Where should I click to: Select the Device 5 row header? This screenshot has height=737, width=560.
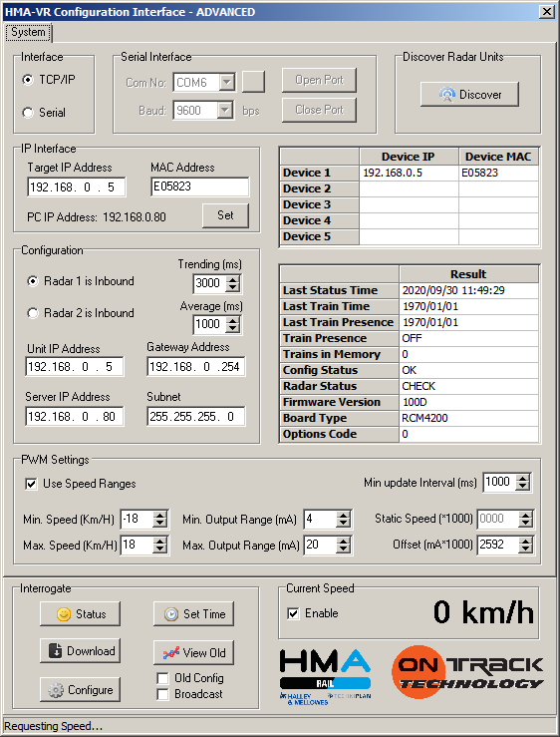coord(320,237)
